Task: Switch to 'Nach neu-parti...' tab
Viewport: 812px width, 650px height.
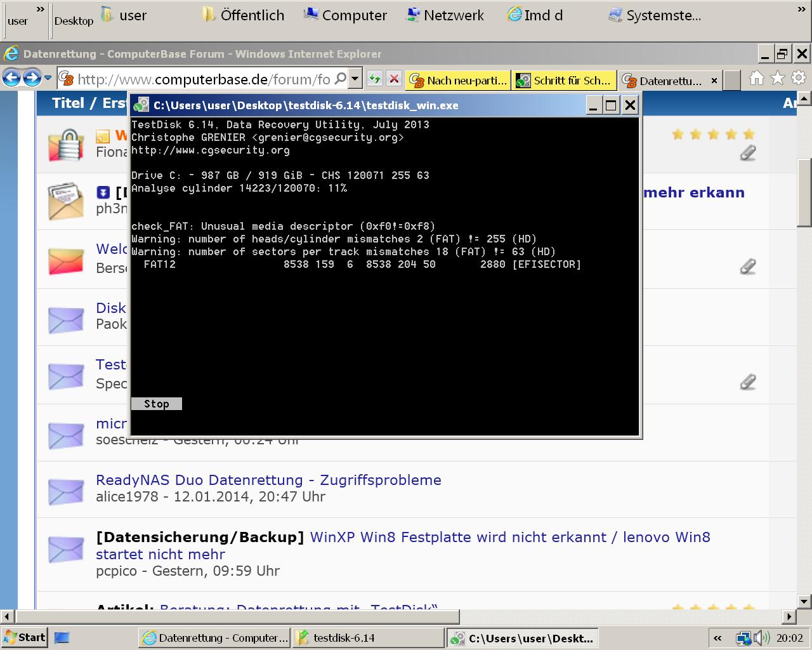Action: [458, 80]
